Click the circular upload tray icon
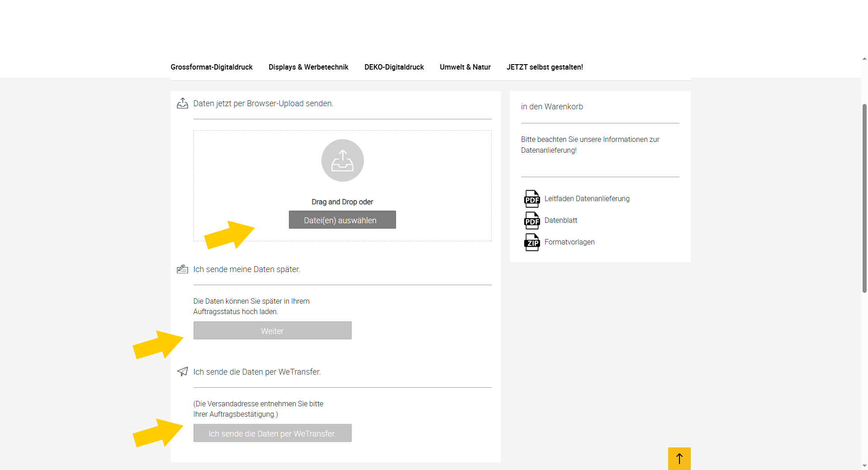Viewport: 868px width, 470px height. click(x=342, y=160)
